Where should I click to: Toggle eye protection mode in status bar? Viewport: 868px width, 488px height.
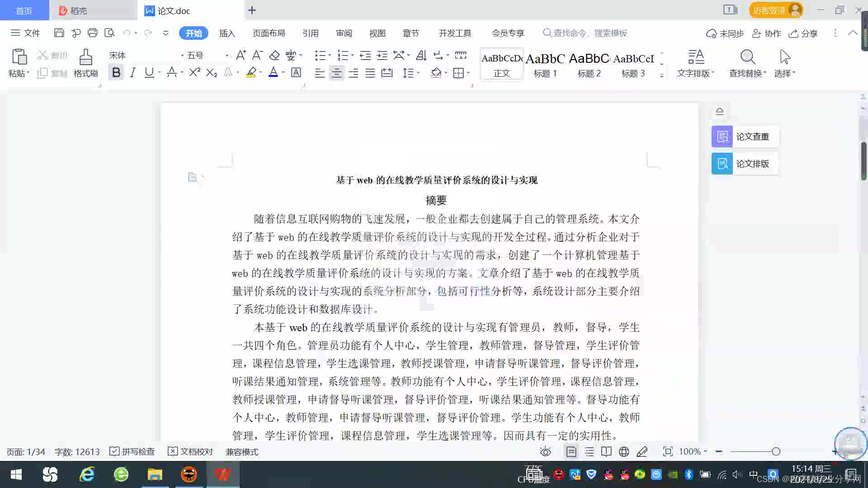[546, 451]
